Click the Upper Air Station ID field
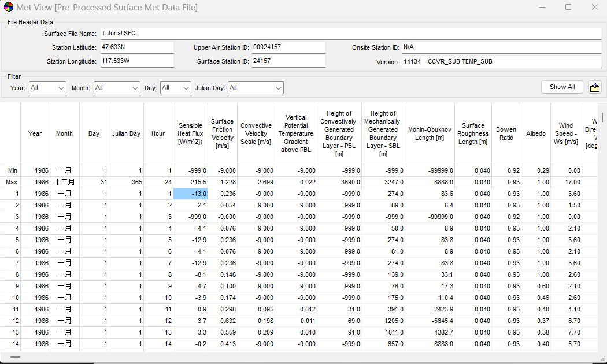 click(288, 47)
